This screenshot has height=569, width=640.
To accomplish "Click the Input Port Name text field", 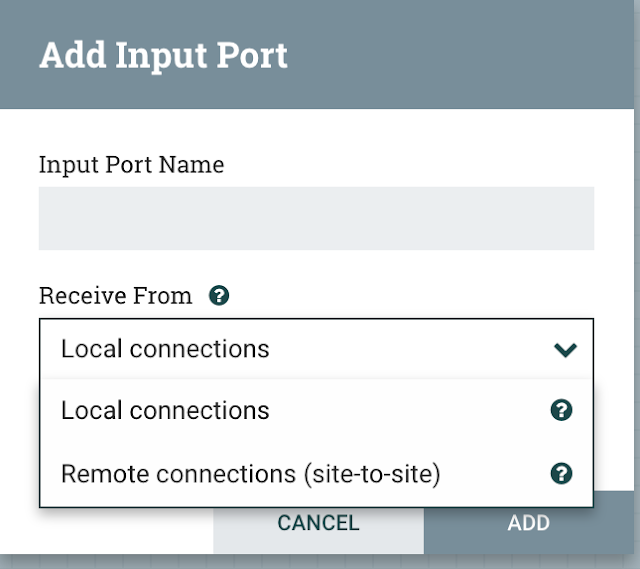I will [316, 218].
